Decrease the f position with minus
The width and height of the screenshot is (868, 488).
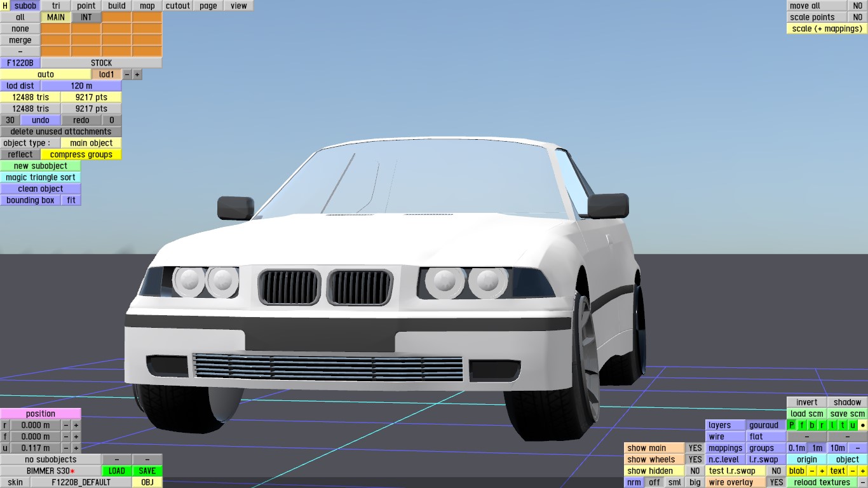click(x=66, y=437)
